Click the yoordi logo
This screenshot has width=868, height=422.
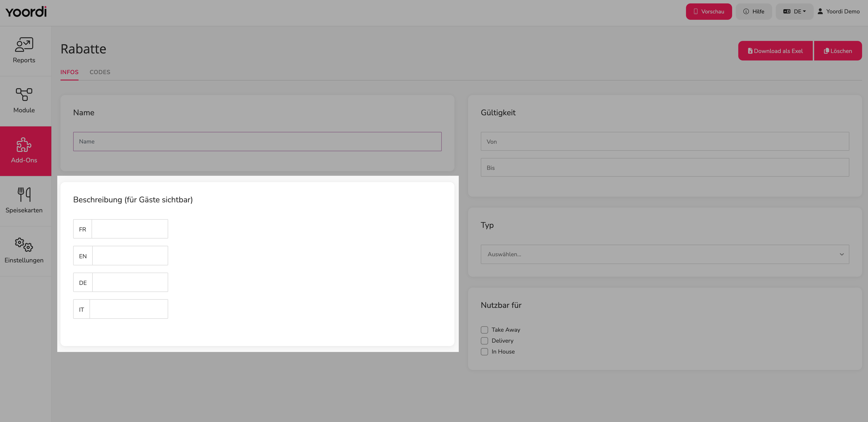click(x=26, y=12)
